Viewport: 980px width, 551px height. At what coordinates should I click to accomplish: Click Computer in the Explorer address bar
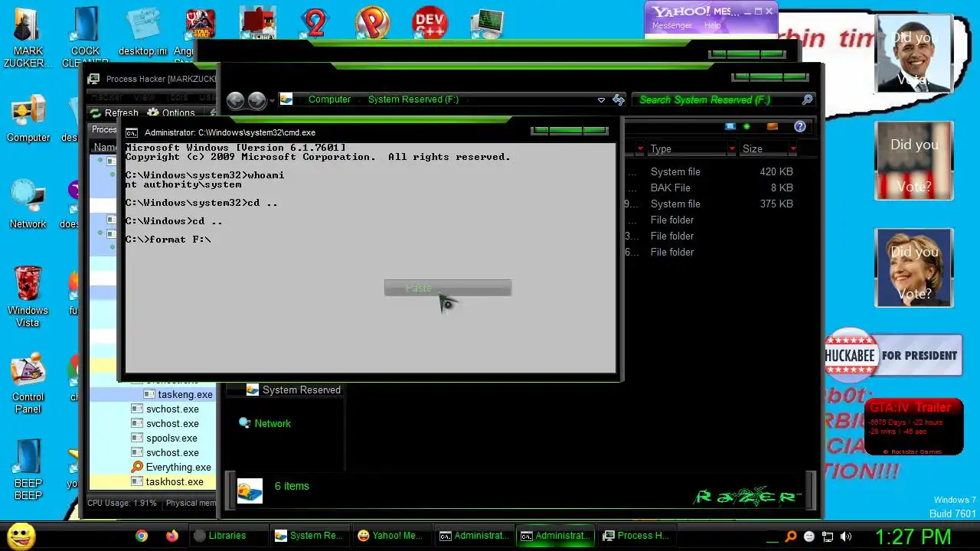pyautogui.click(x=329, y=99)
